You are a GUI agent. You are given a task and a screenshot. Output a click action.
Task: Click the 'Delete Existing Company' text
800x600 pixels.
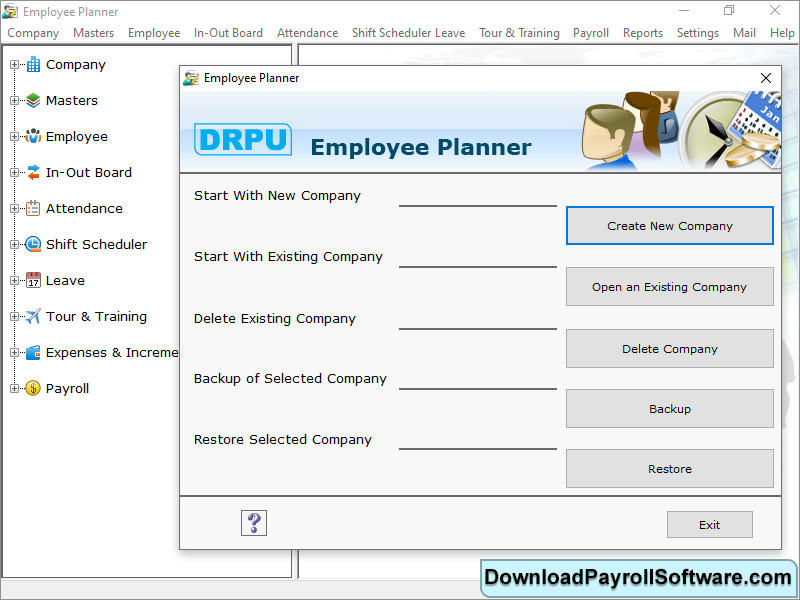point(274,319)
